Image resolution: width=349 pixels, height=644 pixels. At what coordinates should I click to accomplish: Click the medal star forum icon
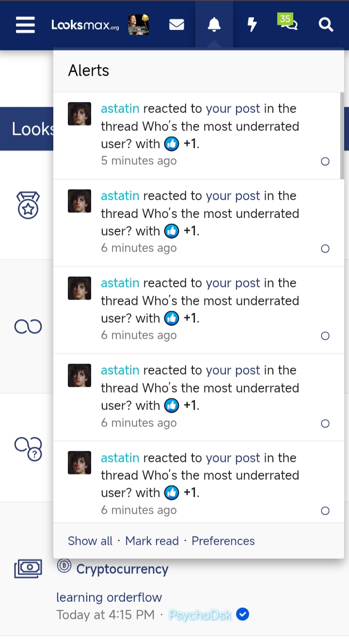[28, 205]
